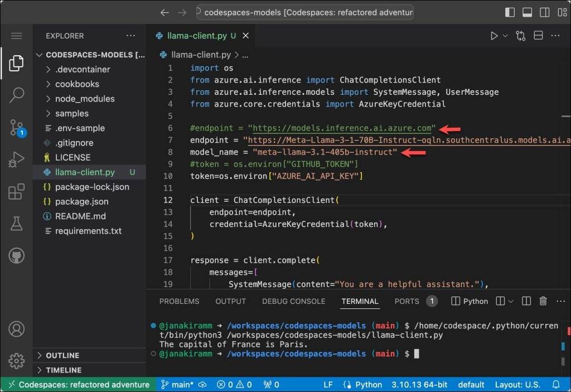Open Source Control view with badge
This screenshot has height=392, width=571.
pos(16,128)
